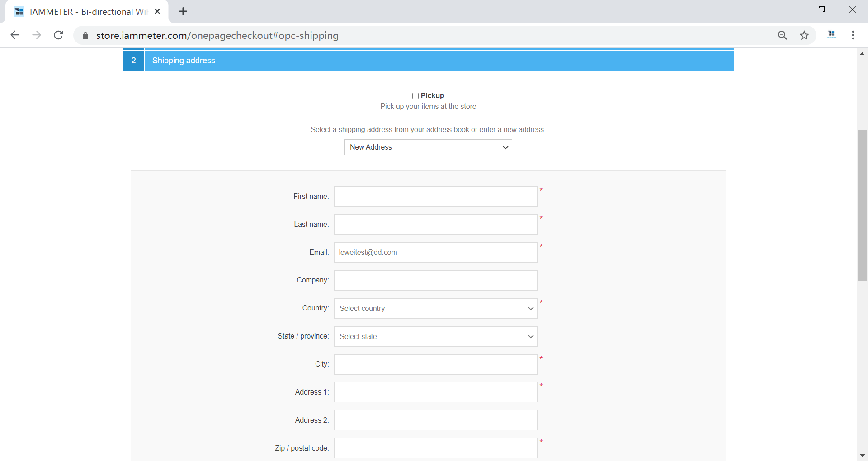This screenshot has height=461, width=868.
Task: Open a new browser tab
Action: coord(183,12)
